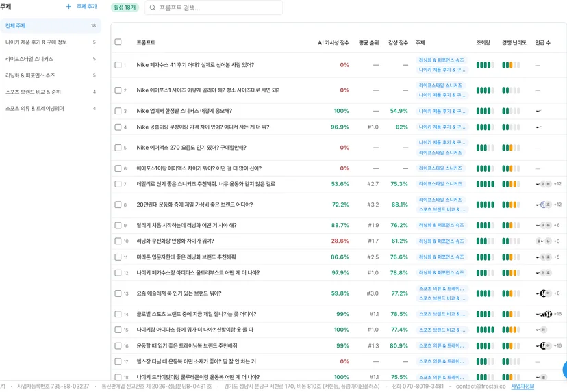Screen dimensions: 567x392
Task: Check the box for row 14 글로벌 스포츠 브랜드
Action: (x=118, y=314)
